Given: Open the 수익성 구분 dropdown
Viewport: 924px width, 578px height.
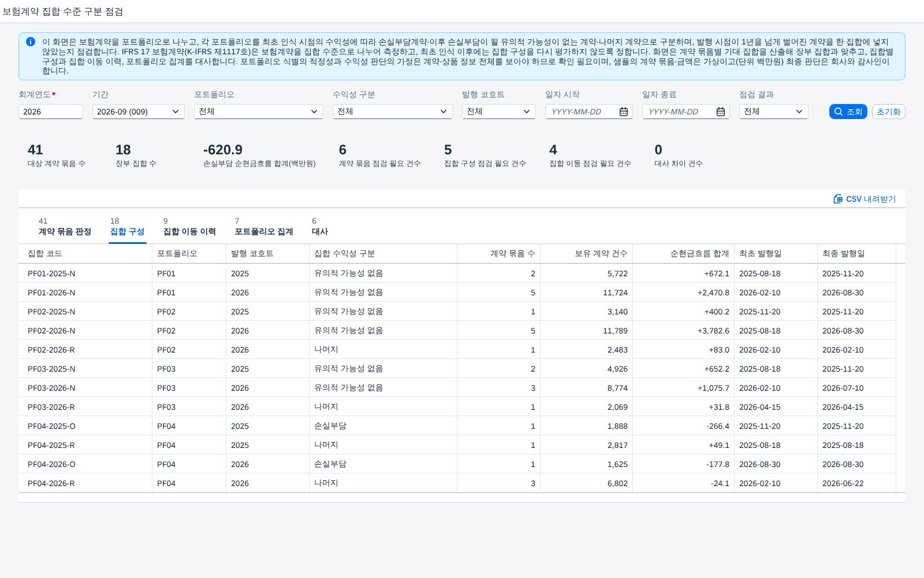Looking at the screenshot, I should click(393, 112).
